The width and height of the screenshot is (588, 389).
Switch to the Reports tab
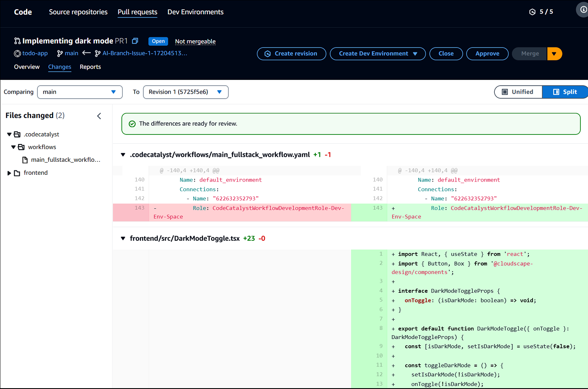pos(90,67)
